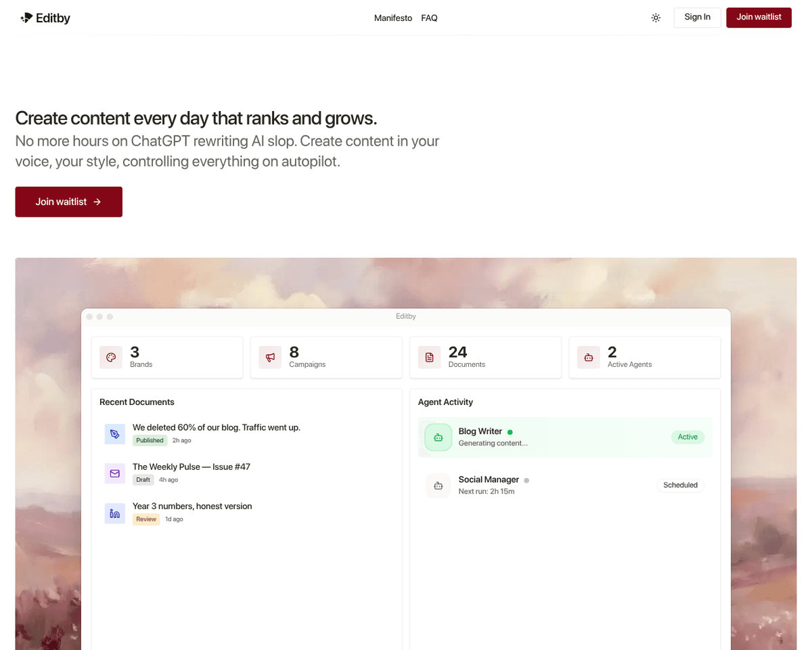This screenshot has height=650, width=812.
Task: Click the Active status badge on Blog Writer
Action: [687, 437]
